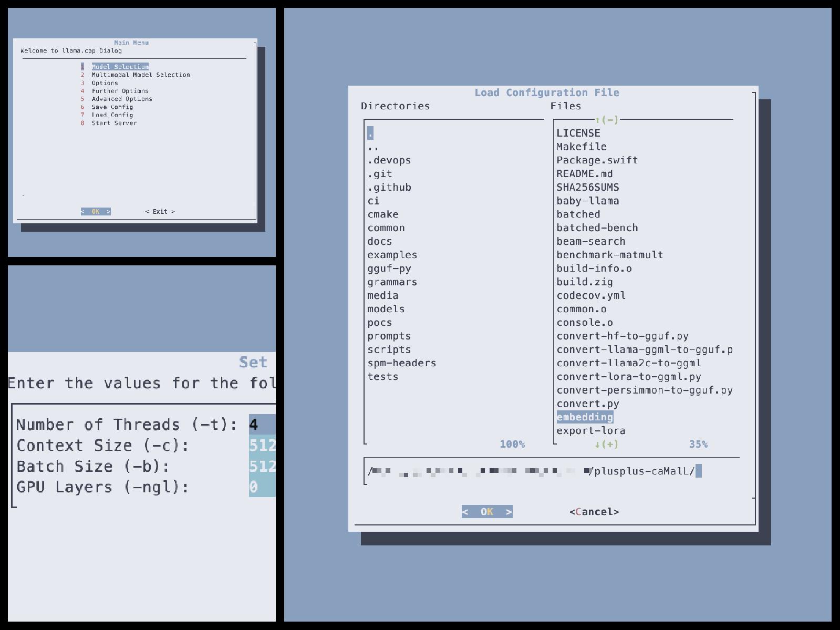The height and width of the screenshot is (630, 840).
Task: Select tests directory
Action: pos(383,377)
